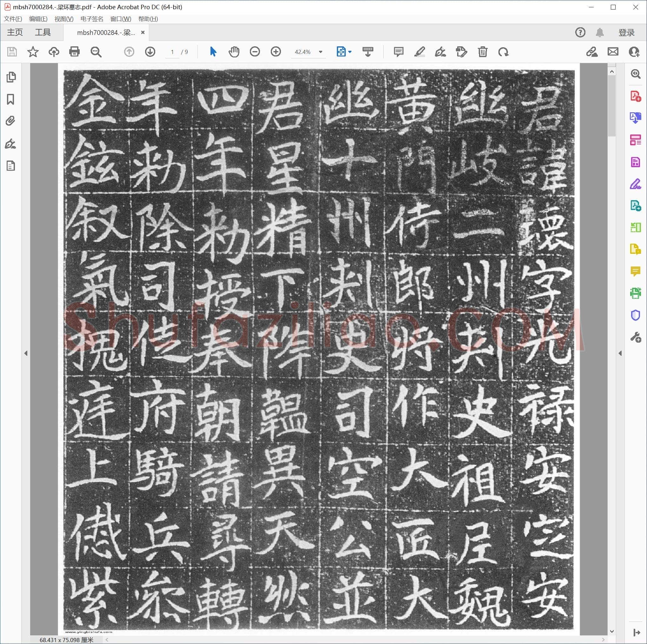Select the highlight text pen tool
Image resolution: width=647 pixels, height=644 pixels.
coord(420,52)
